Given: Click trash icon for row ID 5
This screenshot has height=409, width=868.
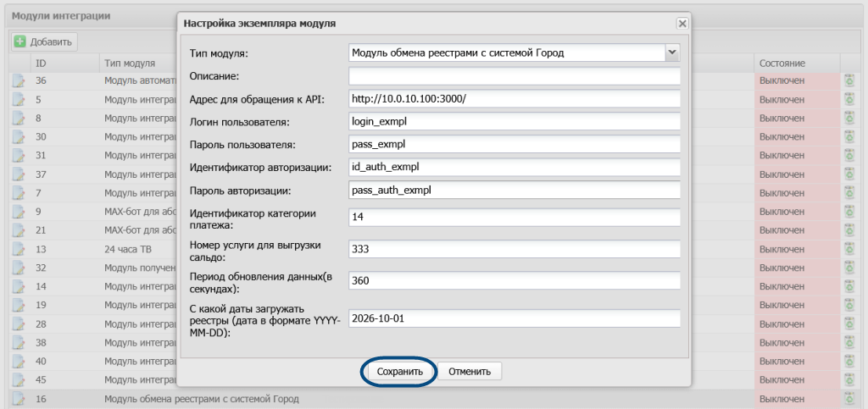Looking at the screenshot, I should click(848, 100).
